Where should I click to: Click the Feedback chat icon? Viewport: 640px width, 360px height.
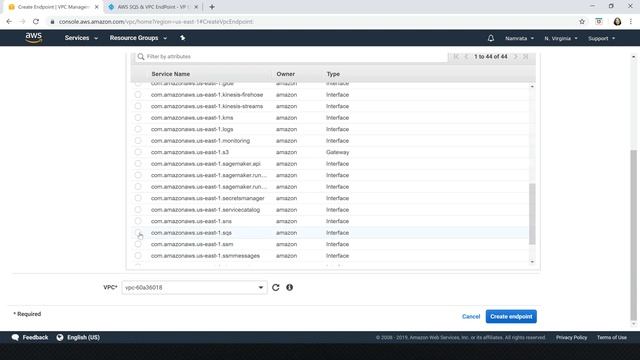tap(16, 337)
